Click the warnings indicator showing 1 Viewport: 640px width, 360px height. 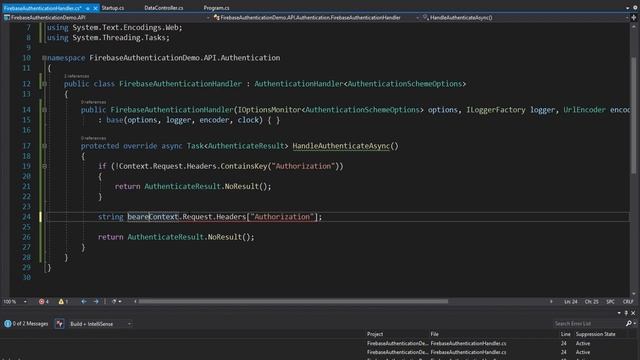point(63,302)
